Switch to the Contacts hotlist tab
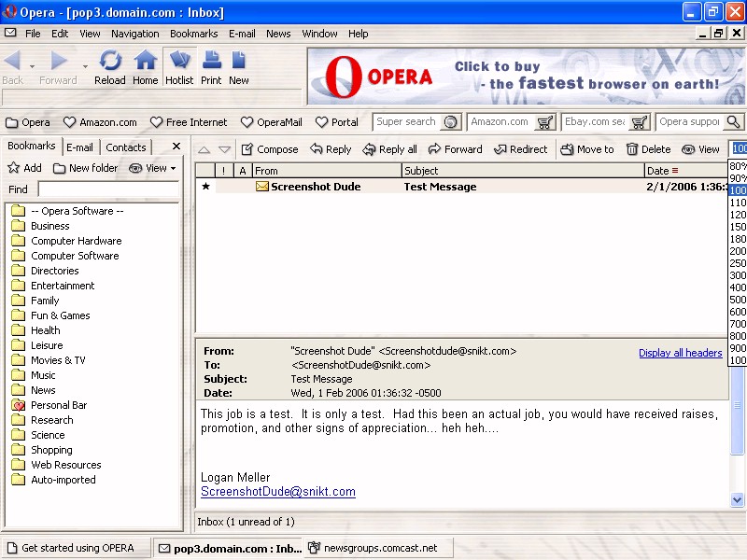747x560 pixels. pos(126,147)
